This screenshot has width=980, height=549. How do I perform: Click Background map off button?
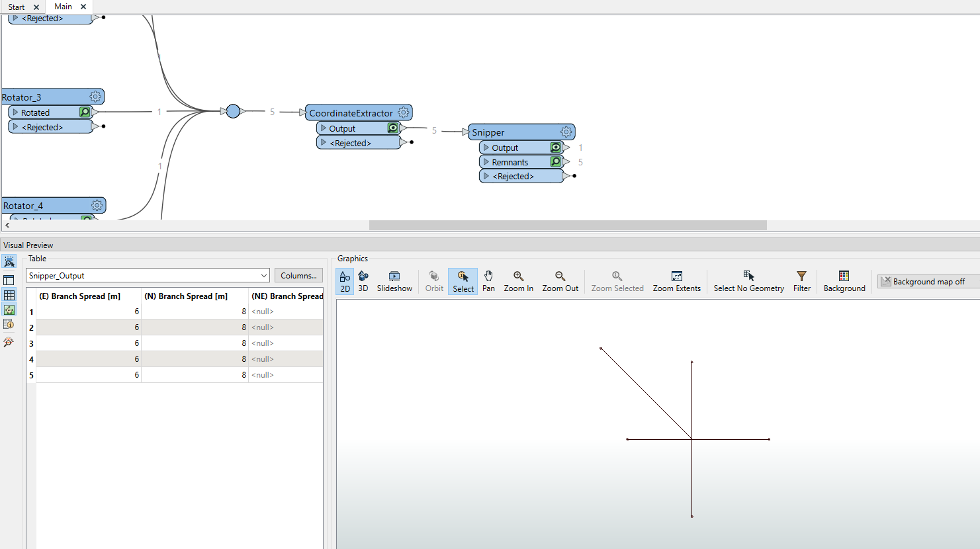[x=928, y=281]
